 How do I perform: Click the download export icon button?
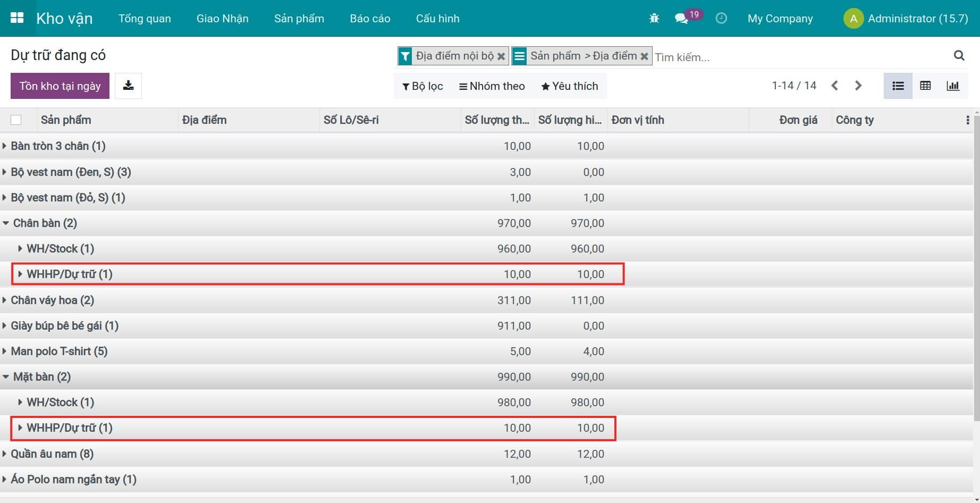click(128, 86)
